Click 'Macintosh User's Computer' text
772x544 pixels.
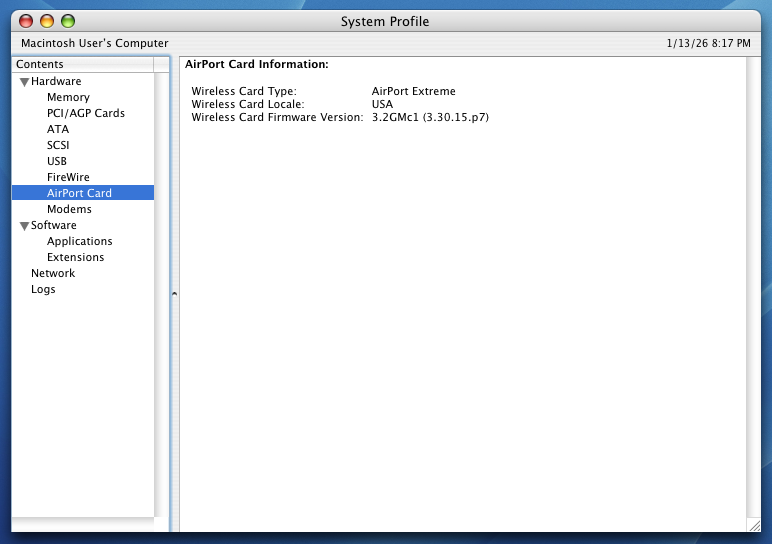95,43
